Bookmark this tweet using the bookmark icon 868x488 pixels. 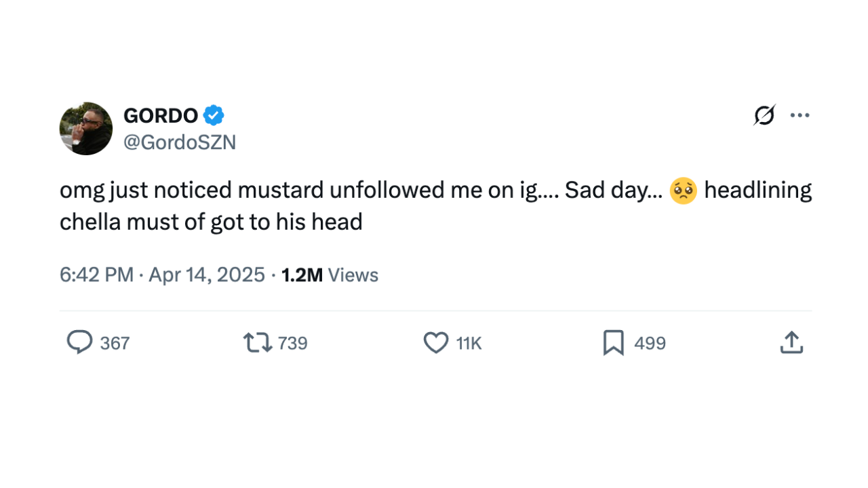click(x=613, y=343)
